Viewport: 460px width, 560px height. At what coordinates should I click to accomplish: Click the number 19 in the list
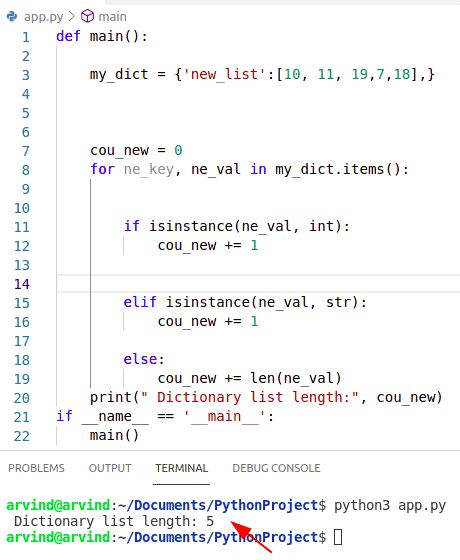(x=359, y=74)
